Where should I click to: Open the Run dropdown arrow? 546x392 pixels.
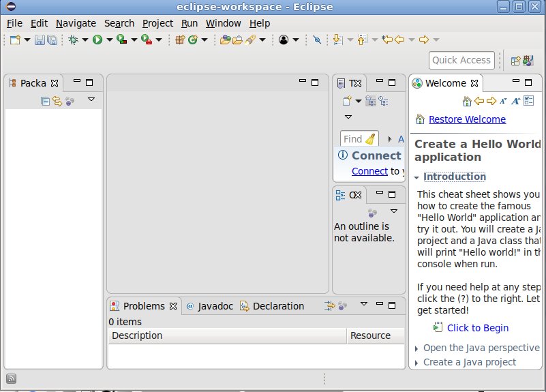tap(109, 40)
